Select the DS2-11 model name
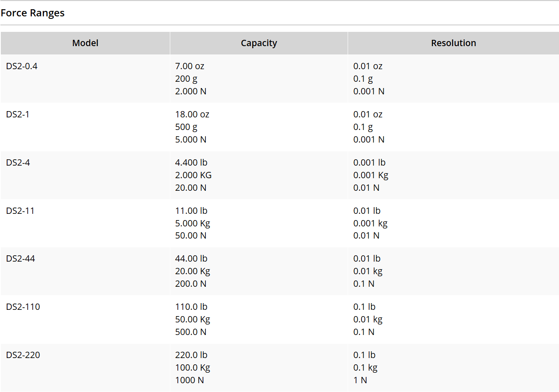559x392 pixels. (20, 211)
